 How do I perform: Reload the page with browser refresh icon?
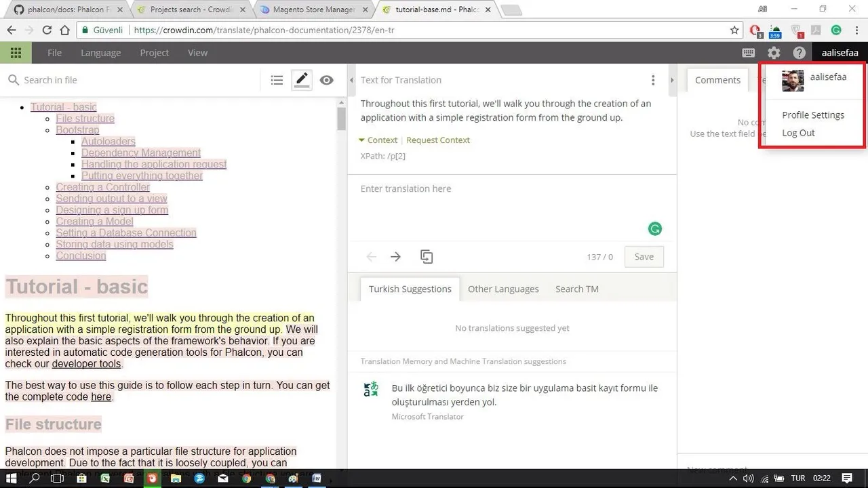click(47, 30)
